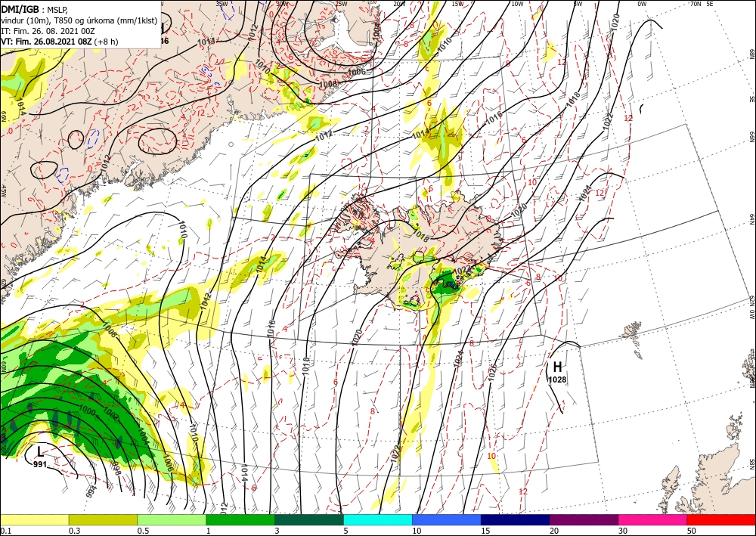Click the 1002 isobar label near the low
This screenshot has width=756, height=536.
pos(111,414)
